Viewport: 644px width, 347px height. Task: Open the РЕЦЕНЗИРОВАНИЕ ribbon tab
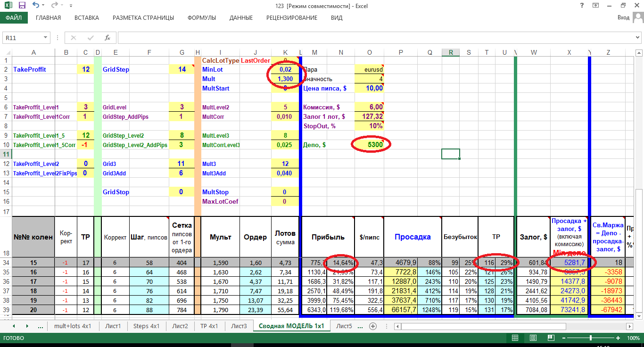(292, 18)
